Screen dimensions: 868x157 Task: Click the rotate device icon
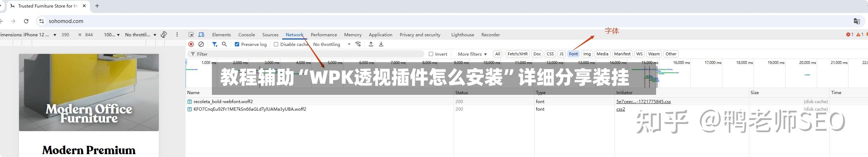tap(164, 35)
